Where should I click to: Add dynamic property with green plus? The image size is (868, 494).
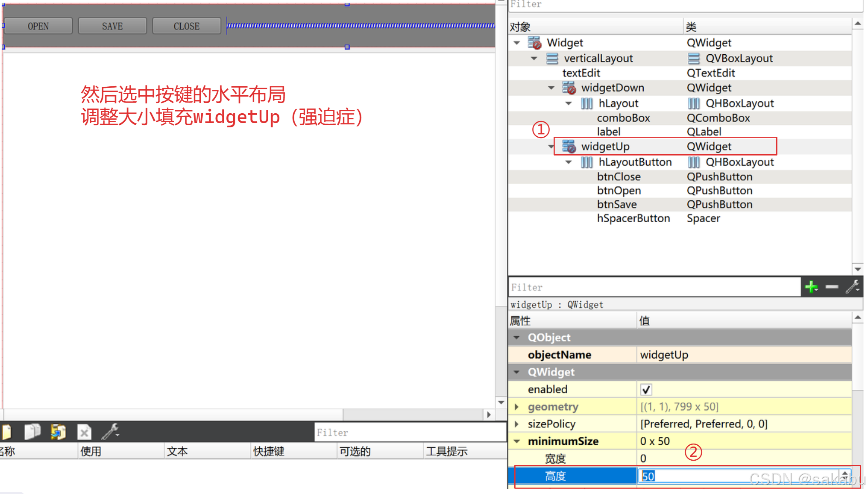pos(811,287)
